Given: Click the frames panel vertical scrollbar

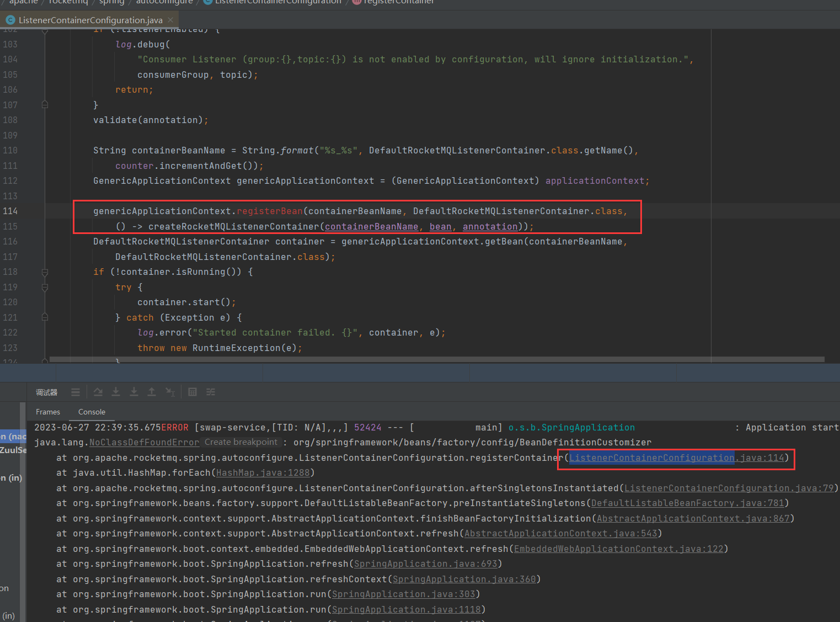Looking at the screenshot, I should pos(23,512).
